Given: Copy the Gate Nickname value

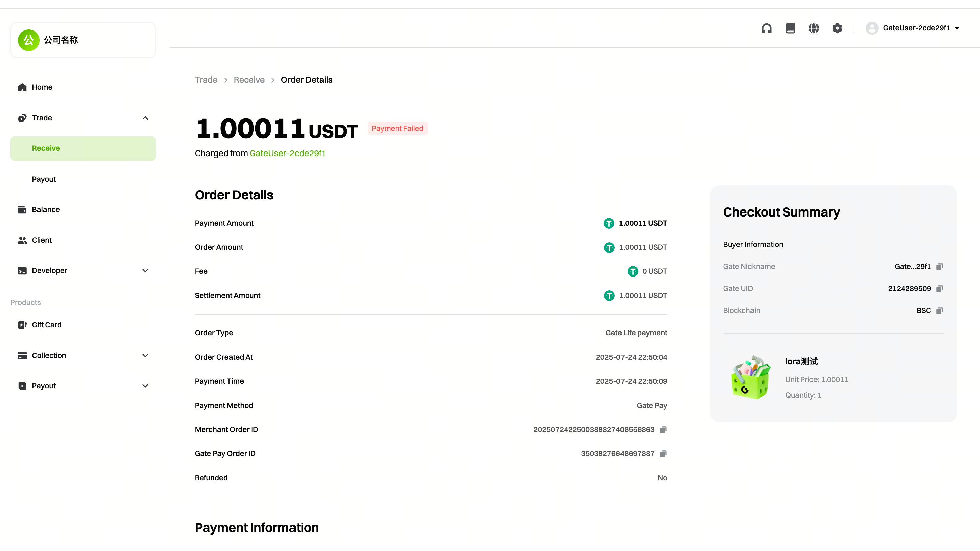Looking at the screenshot, I should [939, 267].
